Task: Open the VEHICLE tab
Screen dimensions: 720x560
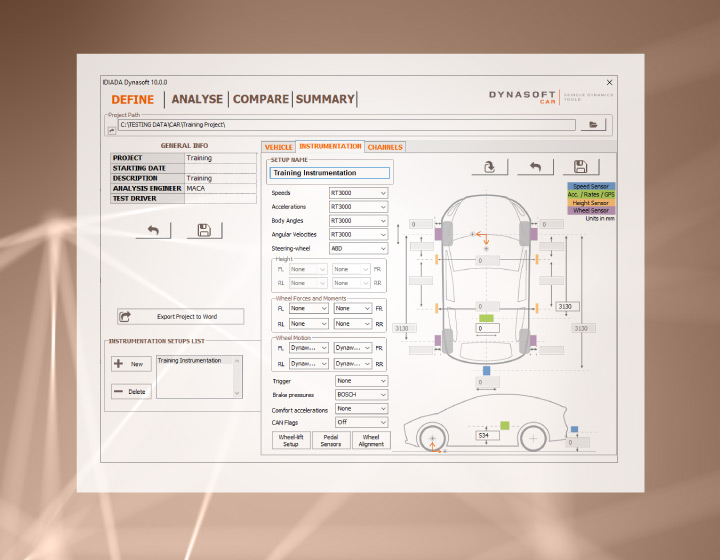Action: [x=278, y=147]
